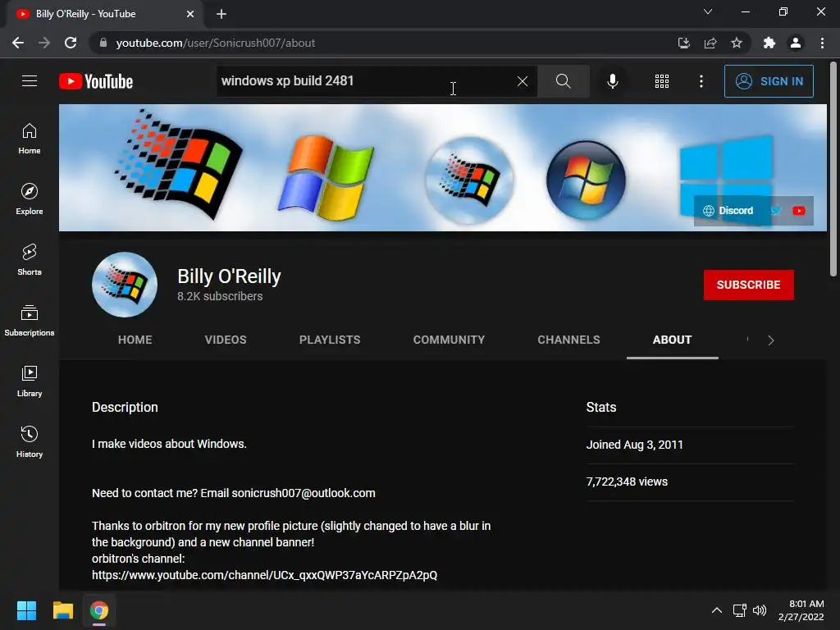Open Subscriptions in the sidebar
Viewport: 840px width, 630px height.
pos(30,321)
